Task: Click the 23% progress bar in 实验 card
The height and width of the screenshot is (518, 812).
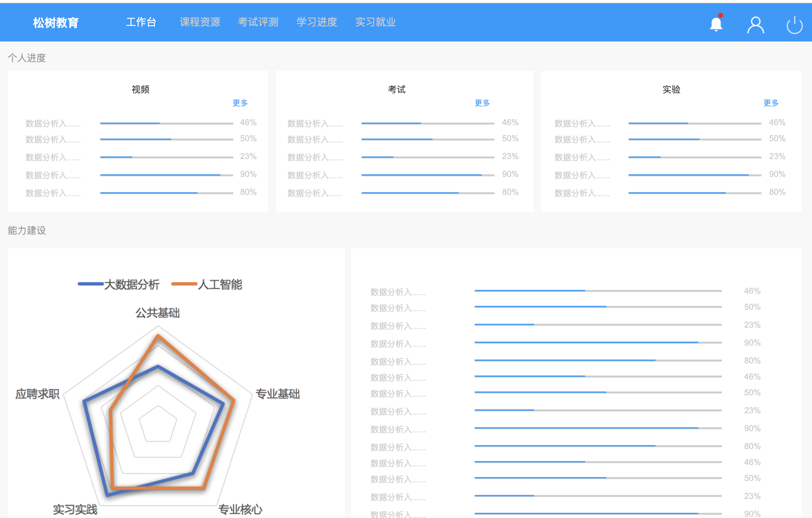Action: pyautogui.click(x=695, y=157)
